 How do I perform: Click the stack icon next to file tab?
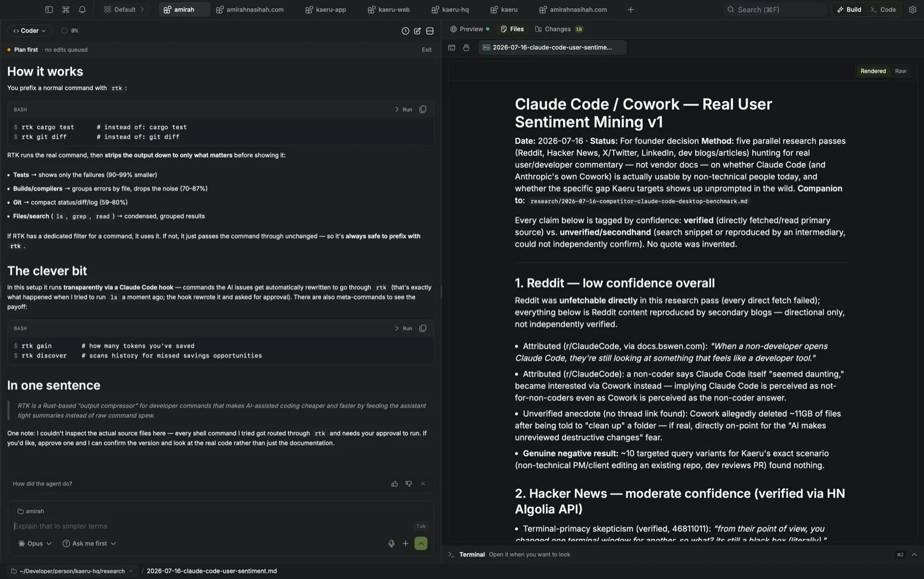pyautogui.click(x=466, y=47)
